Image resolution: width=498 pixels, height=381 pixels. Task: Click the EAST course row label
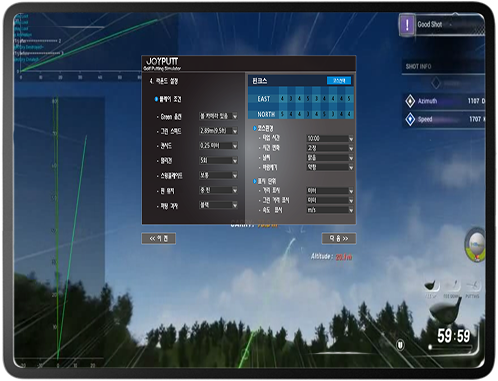coord(263,99)
